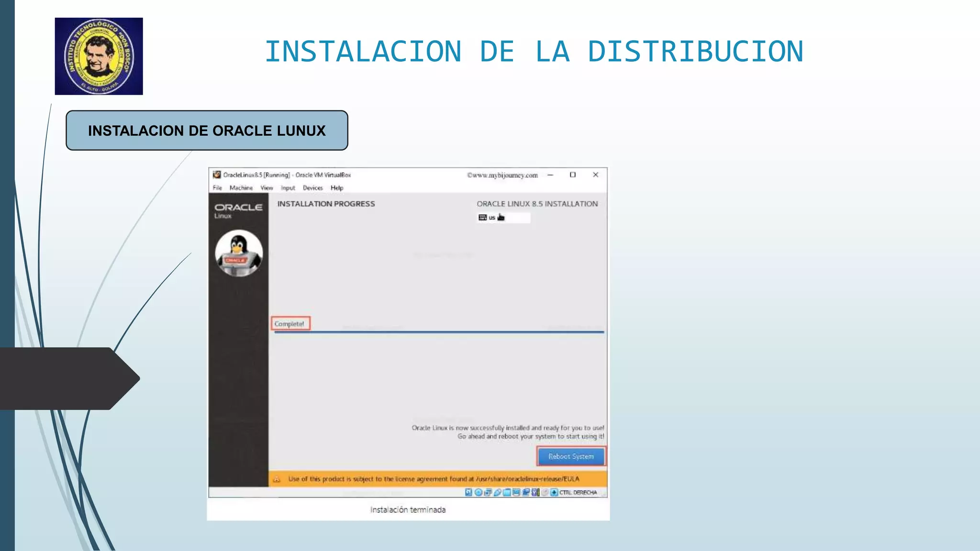Click the CTRL DERECHA host key label
The height and width of the screenshot is (551, 980).
click(578, 493)
